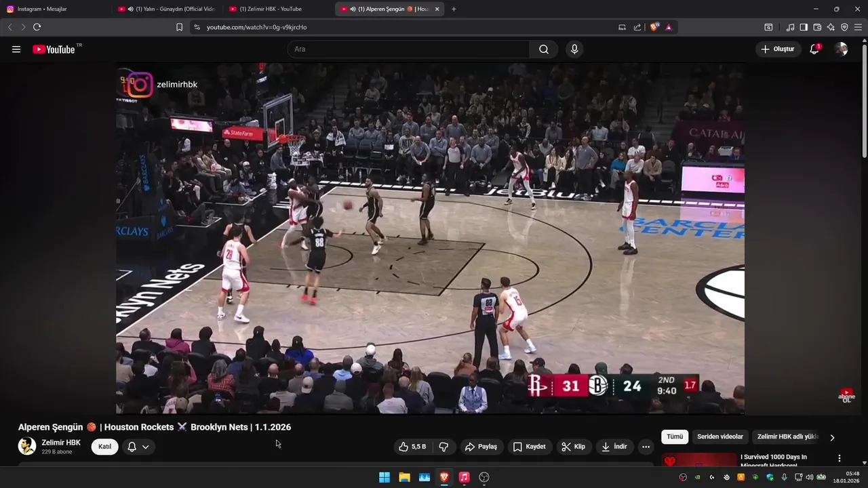Open the browser main menu
Screen dimensions: 868x488
pos(858,27)
